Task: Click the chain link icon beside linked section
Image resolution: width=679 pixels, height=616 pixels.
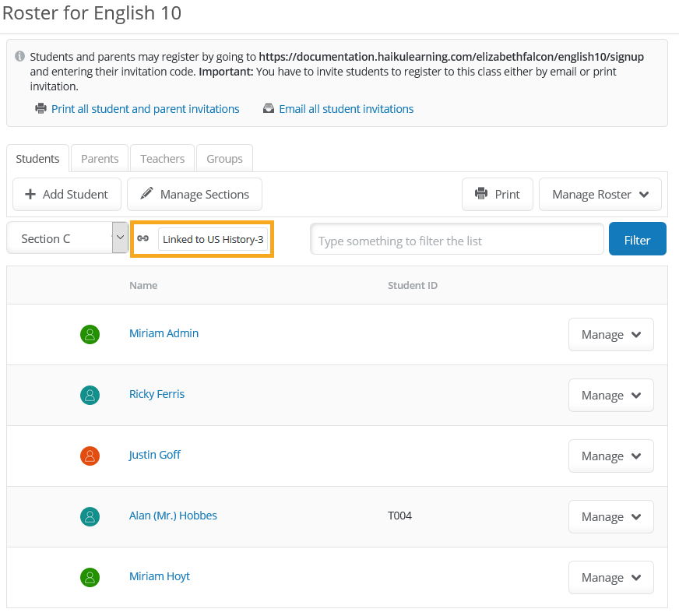Action: tap(143, 238)
